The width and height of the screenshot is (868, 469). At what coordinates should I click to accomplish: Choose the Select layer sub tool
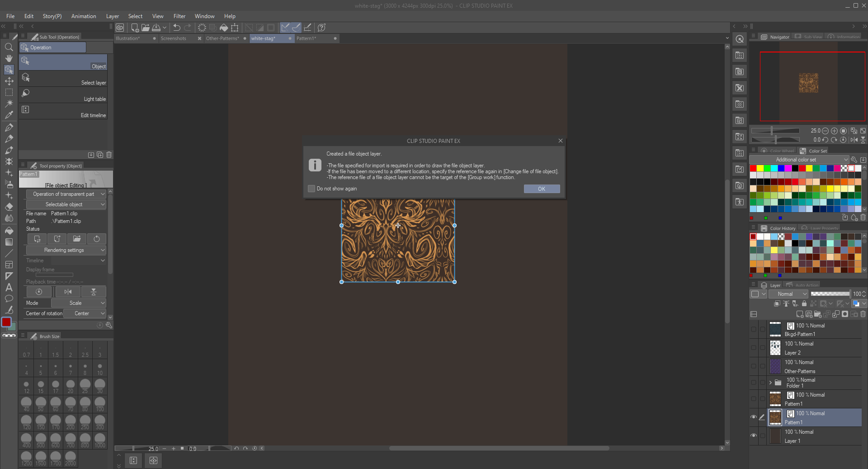(x=63, y=79)
